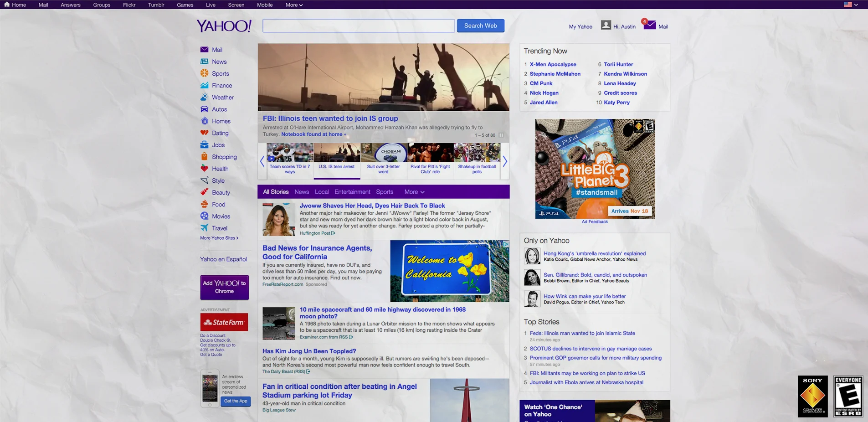Open Notebook found at home link

point(313,134)
